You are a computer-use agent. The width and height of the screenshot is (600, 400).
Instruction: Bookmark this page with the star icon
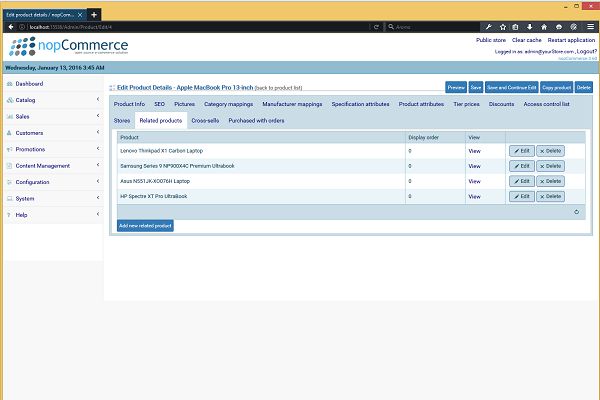point(503,27)
